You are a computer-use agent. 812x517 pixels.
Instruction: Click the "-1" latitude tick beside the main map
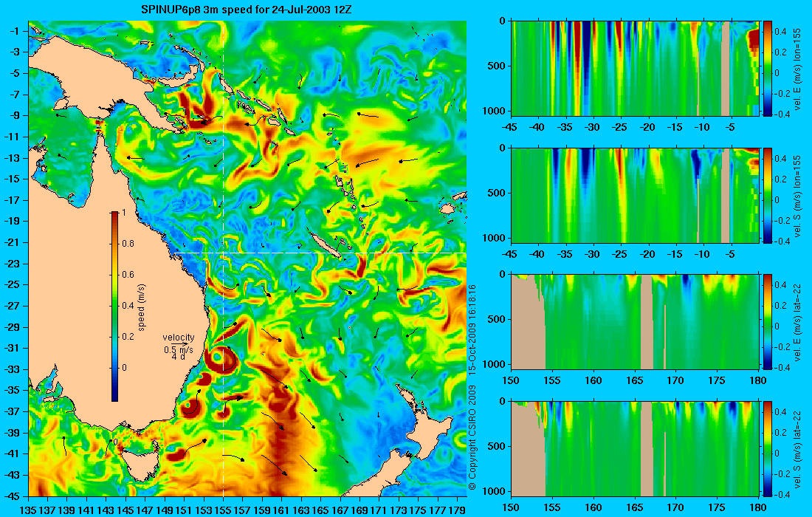(15, 31)
